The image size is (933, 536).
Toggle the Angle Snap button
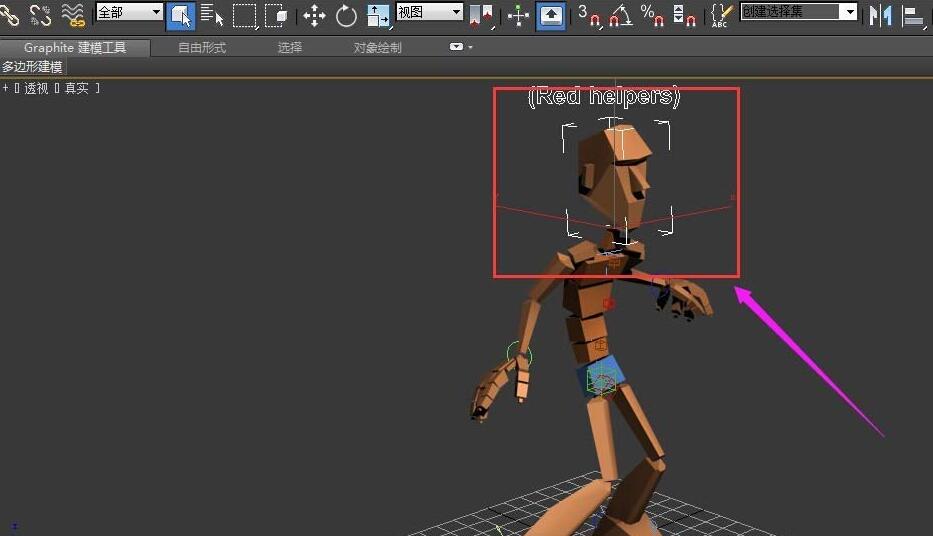[620, 15]
